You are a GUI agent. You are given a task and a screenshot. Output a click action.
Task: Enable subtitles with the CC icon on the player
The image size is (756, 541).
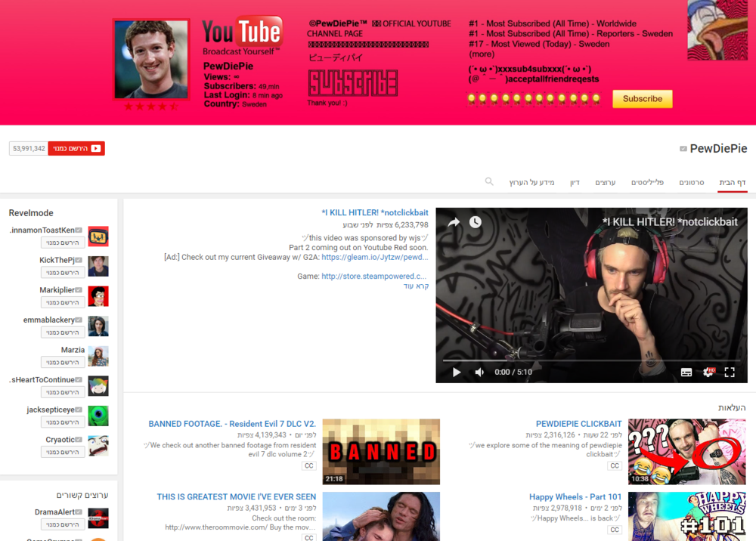coord(687,371)
